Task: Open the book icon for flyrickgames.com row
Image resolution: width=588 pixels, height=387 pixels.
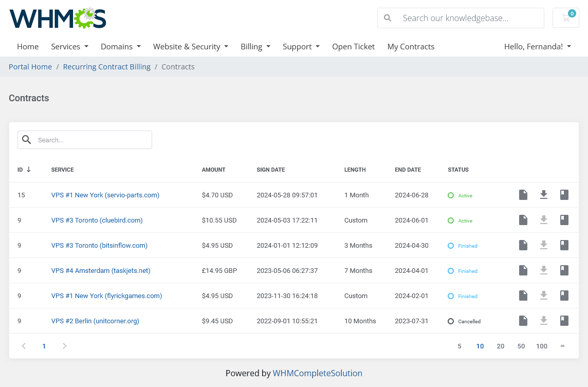Action: [564, 295]
